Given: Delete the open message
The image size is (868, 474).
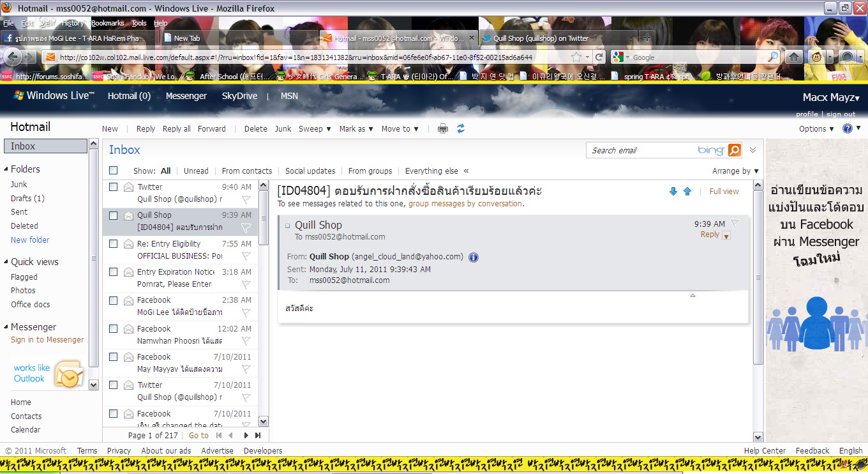Looking at the screenshot, I should click(x=256, y=128).
